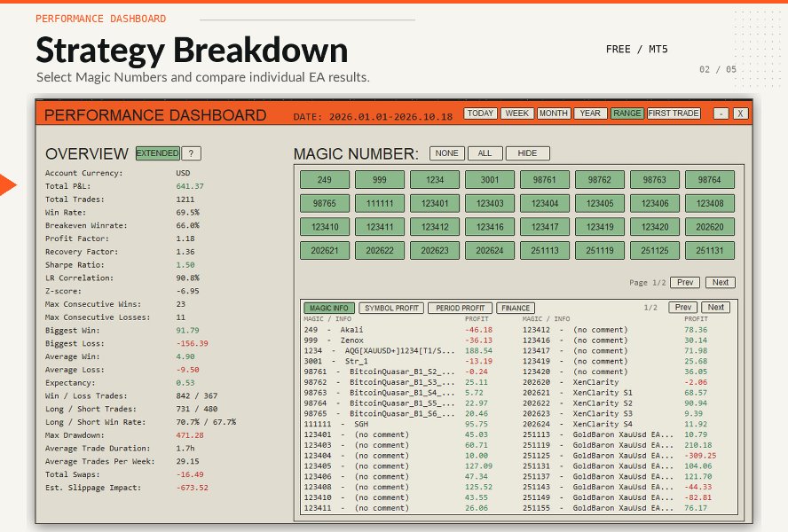Go to Next page of magic numbers
The image size is (788, 532).
click(x=721, y=283)
